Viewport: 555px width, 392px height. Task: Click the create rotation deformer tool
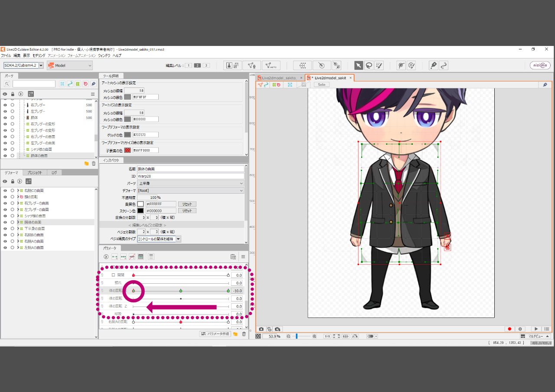(x=321, y=65)
